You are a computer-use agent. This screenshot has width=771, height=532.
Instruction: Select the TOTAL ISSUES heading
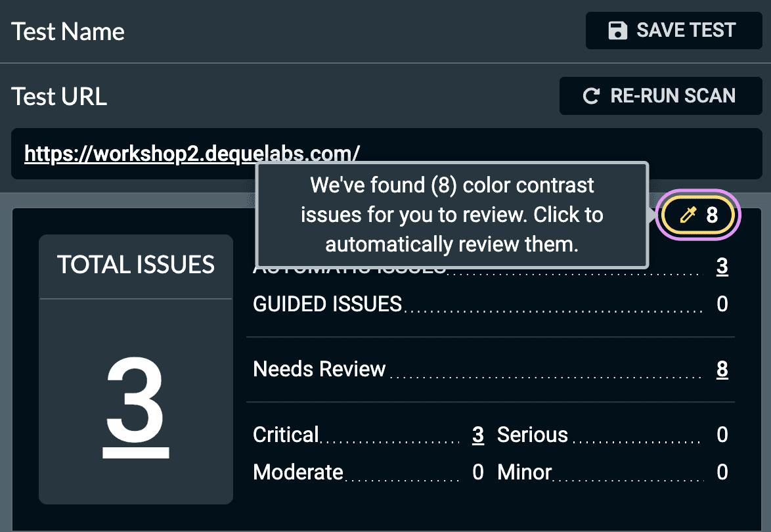(136, 265)
